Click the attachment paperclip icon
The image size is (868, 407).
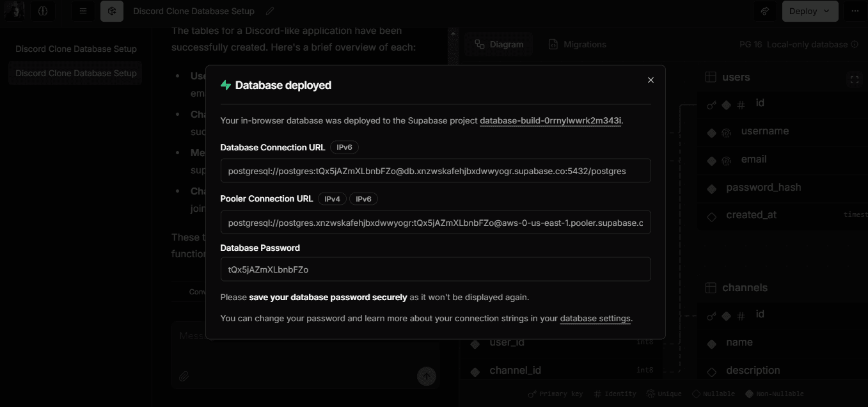[184, 376]
